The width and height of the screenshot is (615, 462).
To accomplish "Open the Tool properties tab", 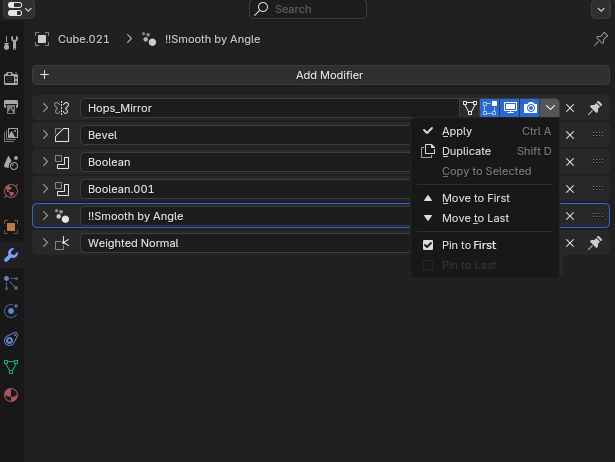I will pos(11,42).
